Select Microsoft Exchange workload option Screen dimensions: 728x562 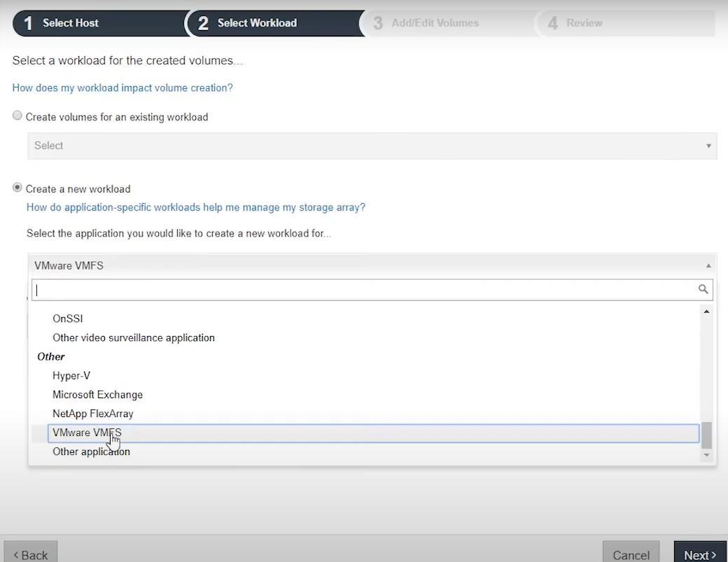point(97,395)
